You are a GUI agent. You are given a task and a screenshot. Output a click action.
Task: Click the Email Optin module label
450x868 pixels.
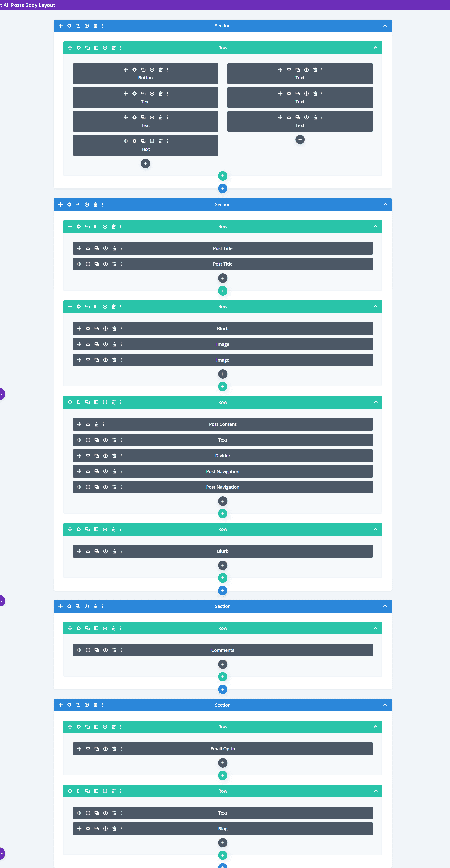pos(223,749)
